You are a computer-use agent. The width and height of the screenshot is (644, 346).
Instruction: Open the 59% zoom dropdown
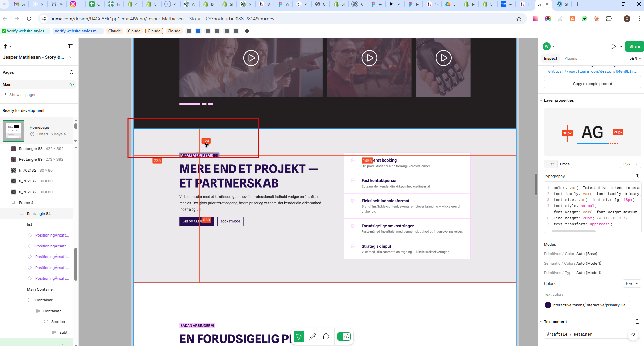[x=635, y=58]
